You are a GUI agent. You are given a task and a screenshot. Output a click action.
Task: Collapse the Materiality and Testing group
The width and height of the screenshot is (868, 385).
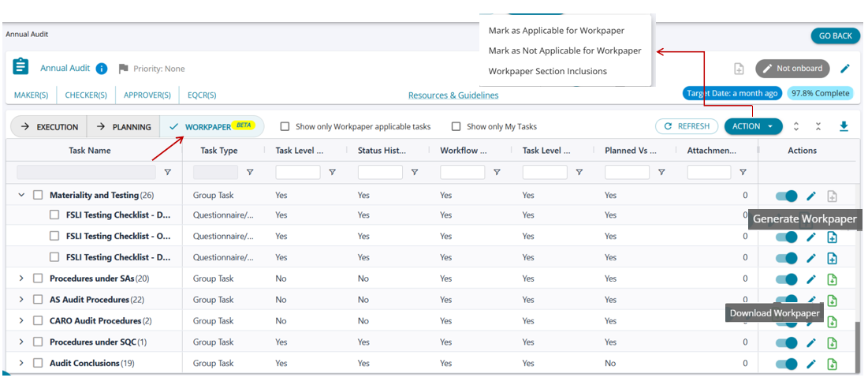tap(21, 195)
